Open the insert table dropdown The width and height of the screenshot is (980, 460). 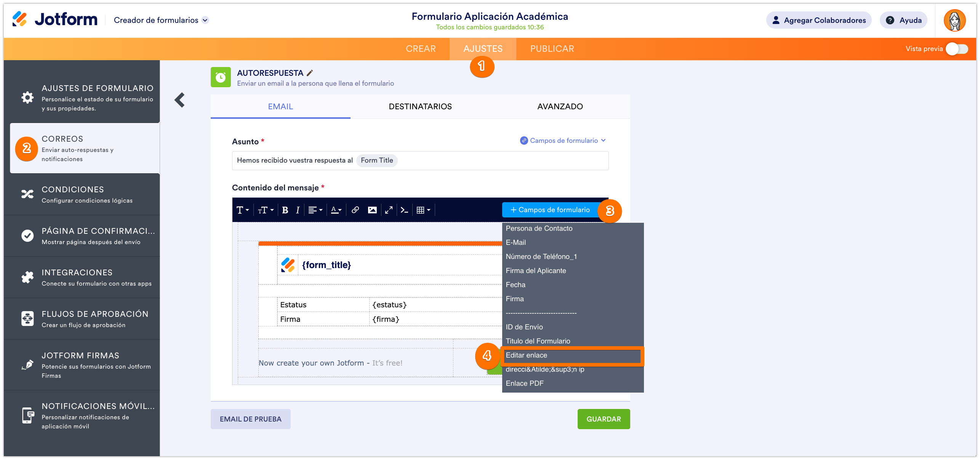click(423, 210)
